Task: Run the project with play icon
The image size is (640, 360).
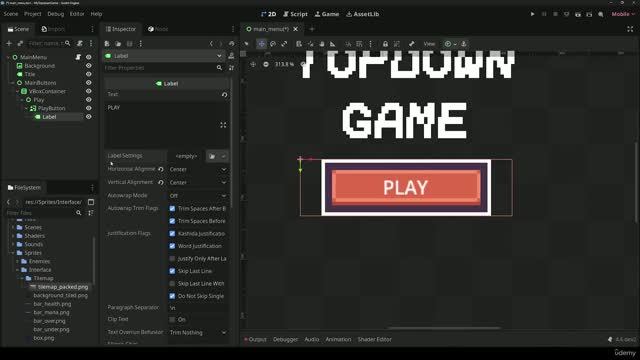Action: (x=532, y=14)
